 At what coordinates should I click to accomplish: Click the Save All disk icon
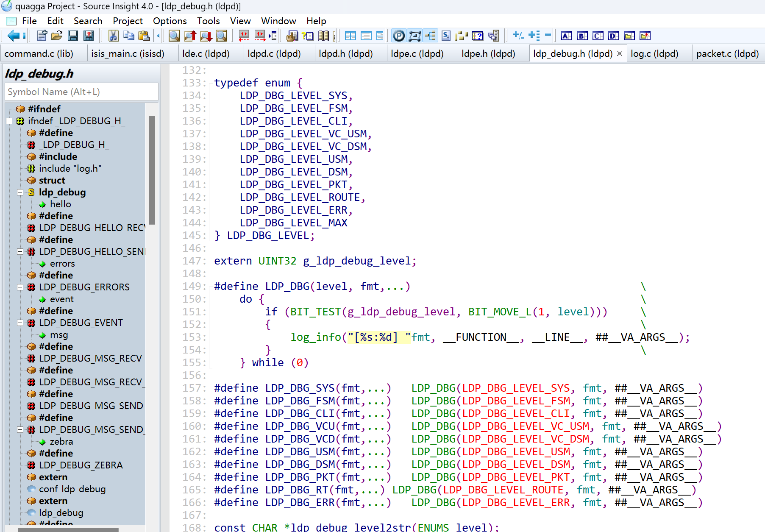[89, 36]
